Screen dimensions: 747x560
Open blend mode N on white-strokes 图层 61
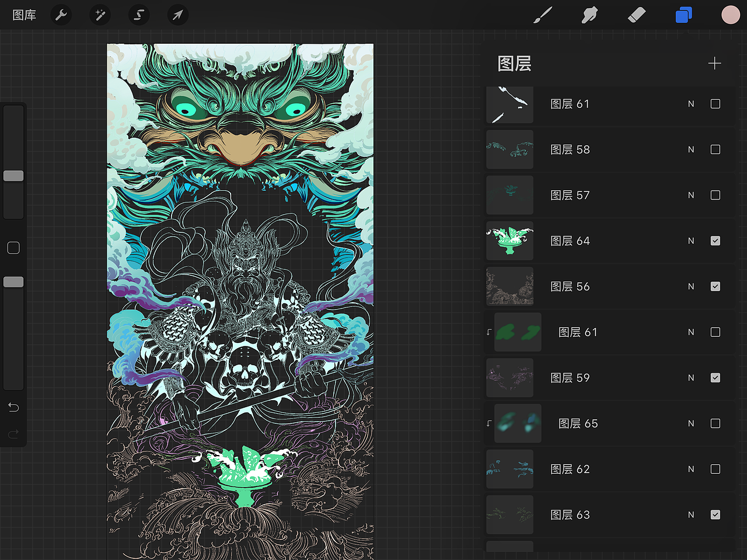(x=691, y=104)
